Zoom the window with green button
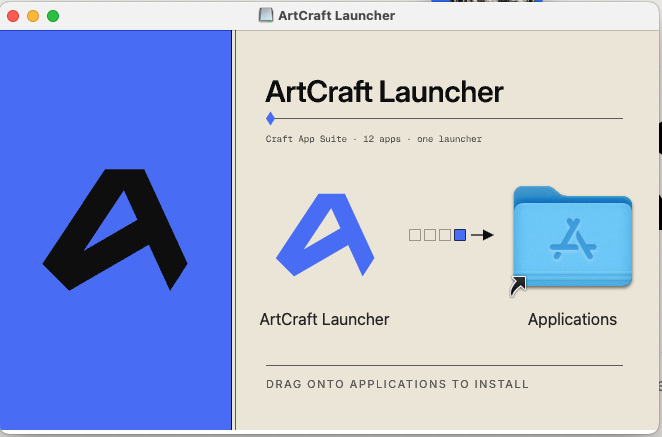The height and width of the screenshot is (437, 662). (53, 16)
